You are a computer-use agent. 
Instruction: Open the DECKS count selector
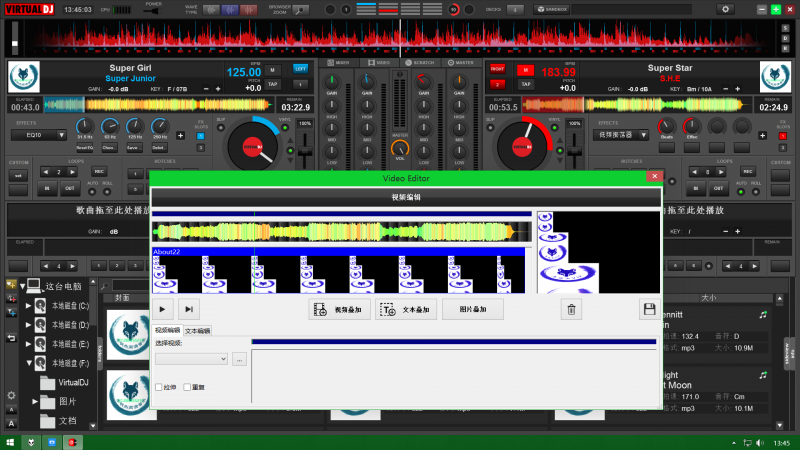tap(515, 10)
